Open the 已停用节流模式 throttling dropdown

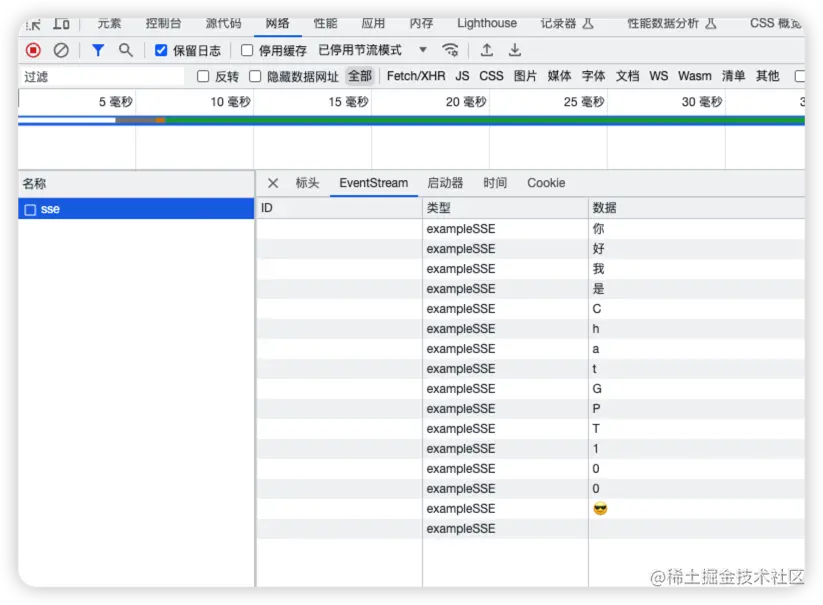tap(372, 50)
